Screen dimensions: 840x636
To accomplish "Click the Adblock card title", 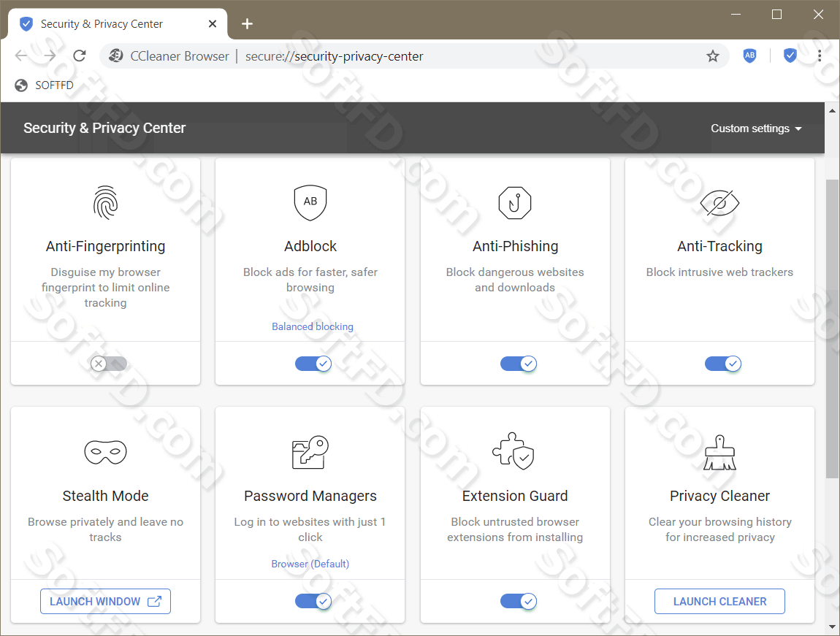I will point(310,246).
